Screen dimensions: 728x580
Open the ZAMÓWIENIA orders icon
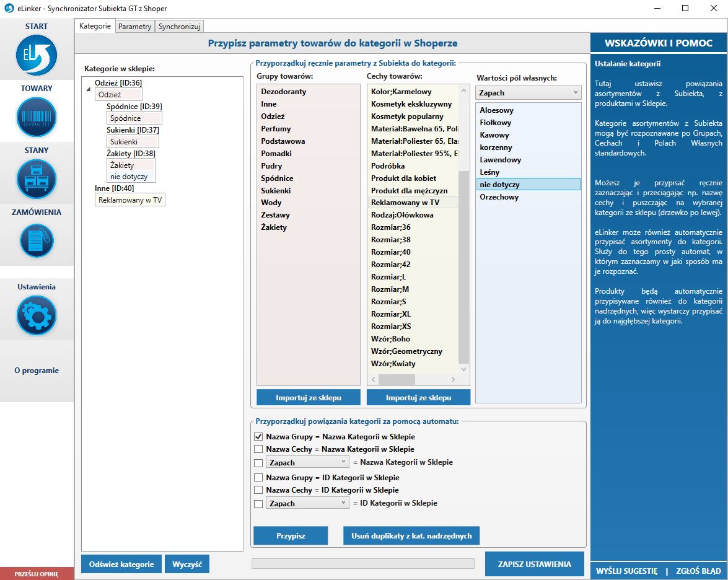point(37,240)
